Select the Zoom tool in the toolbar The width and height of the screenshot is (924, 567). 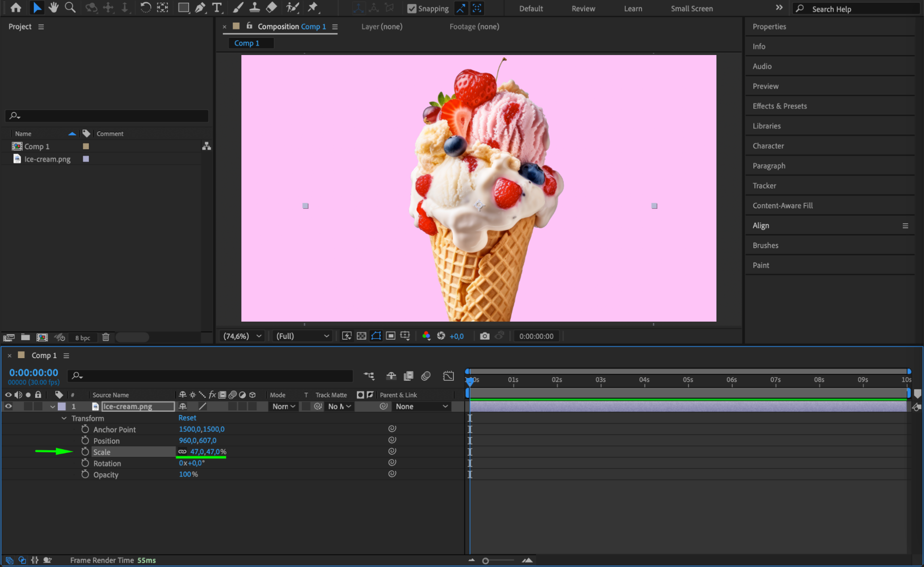[x=70, y=7]
